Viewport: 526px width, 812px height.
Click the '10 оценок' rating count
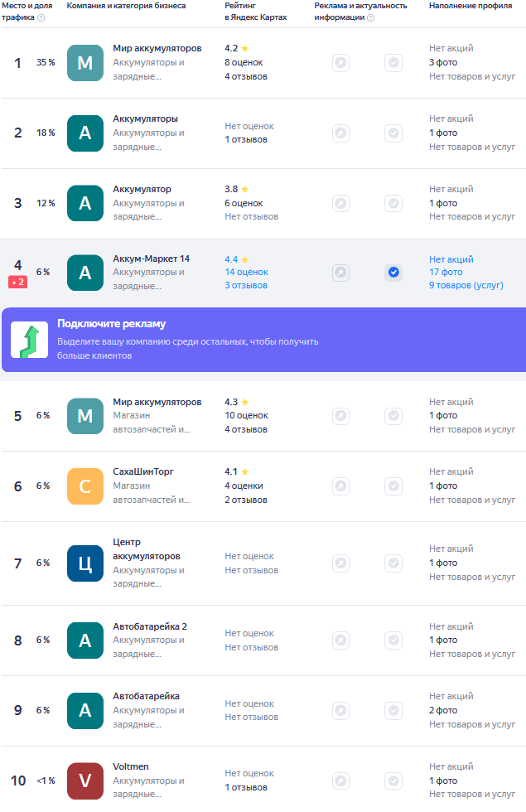(247, 416)
